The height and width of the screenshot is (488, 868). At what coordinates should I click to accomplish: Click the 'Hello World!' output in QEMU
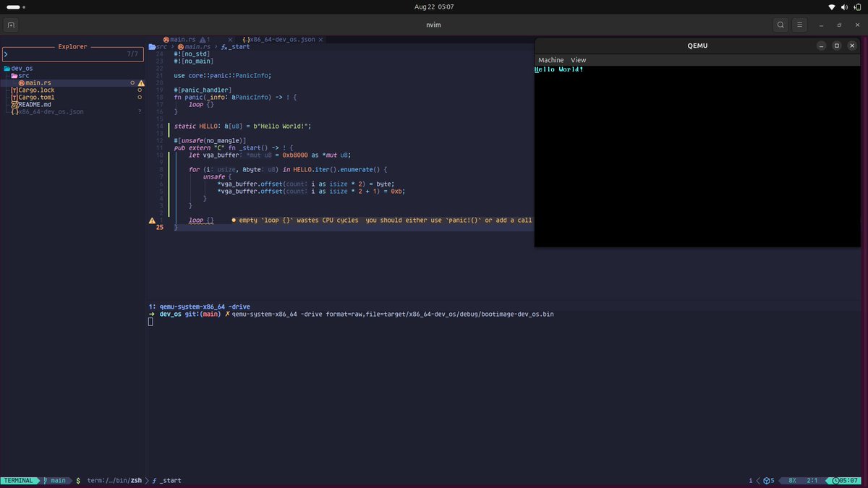(558, 69)
